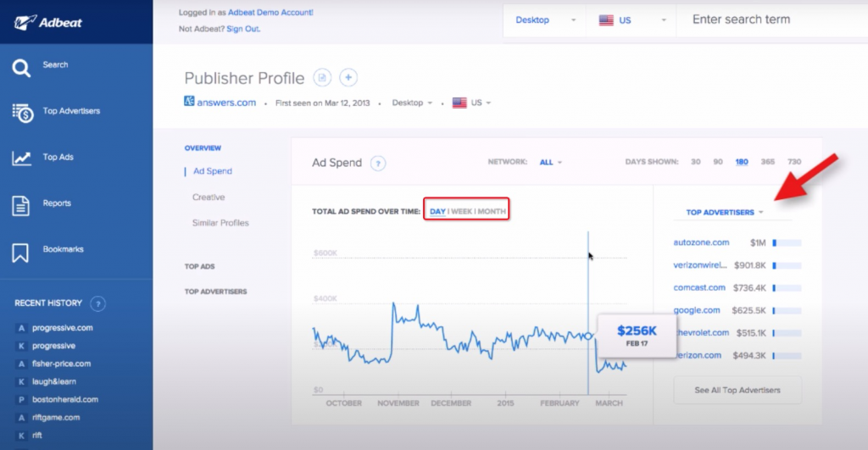Show 365 days of data
This screenshot has height=450, width=868.
pyautogui.click(x=768, y=162)
